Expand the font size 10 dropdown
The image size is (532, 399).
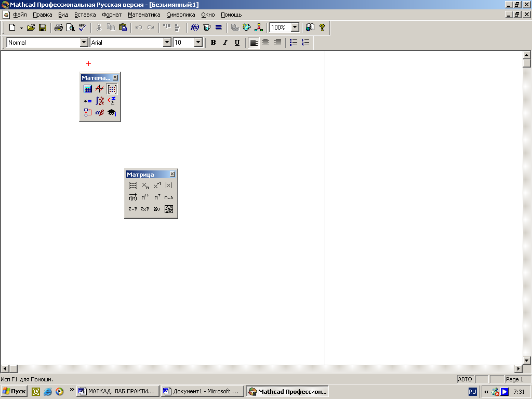(198, 43)
